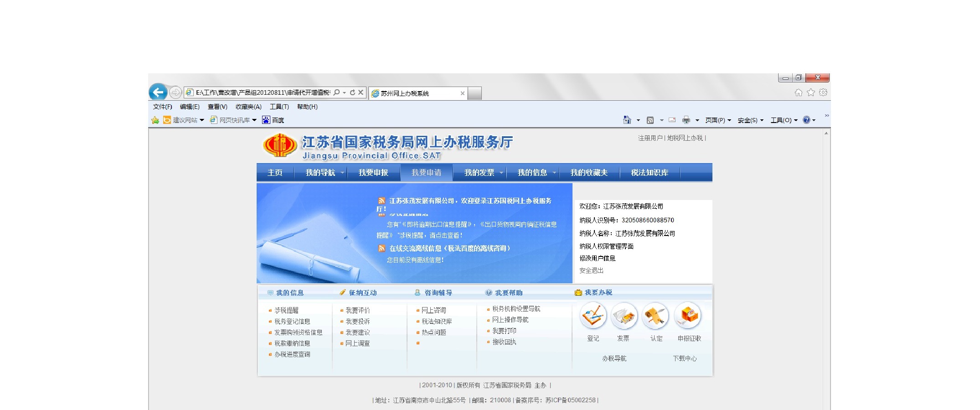Screen dimensions: 980x410
Task: Expand the command bar overflow chevron
Action: 826,115
